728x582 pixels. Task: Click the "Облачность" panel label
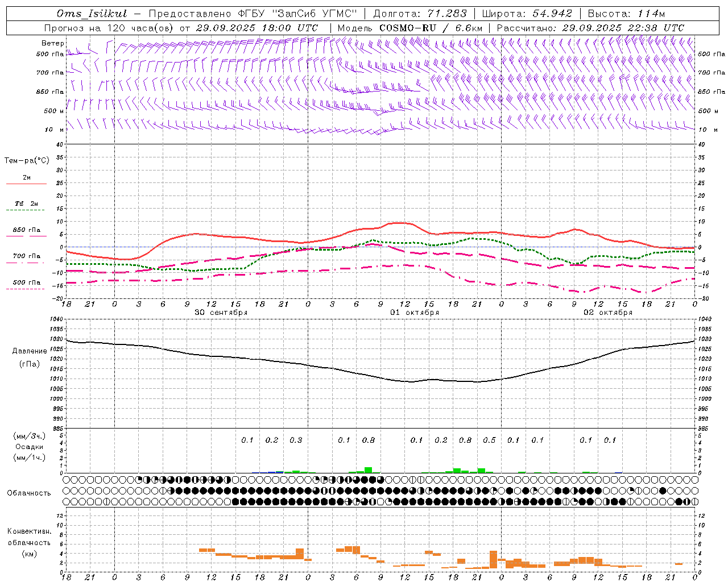(x=29, y=493)
